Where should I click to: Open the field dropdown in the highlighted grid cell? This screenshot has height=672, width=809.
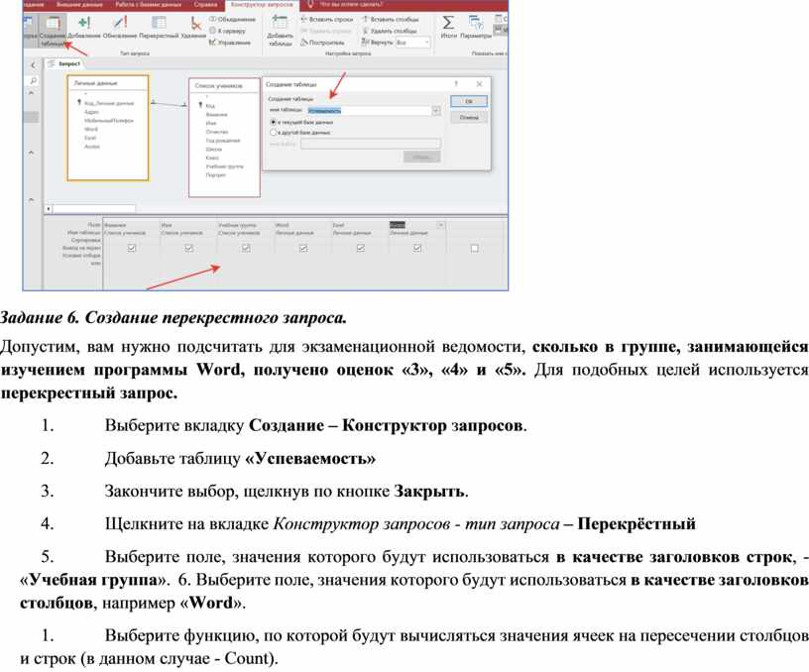click(440, 225)
